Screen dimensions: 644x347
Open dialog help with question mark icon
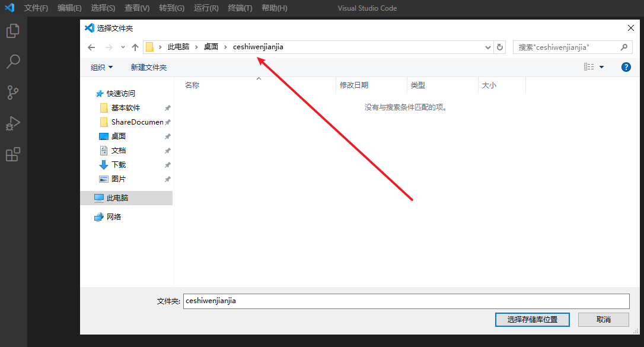click(x=626, y=68)
